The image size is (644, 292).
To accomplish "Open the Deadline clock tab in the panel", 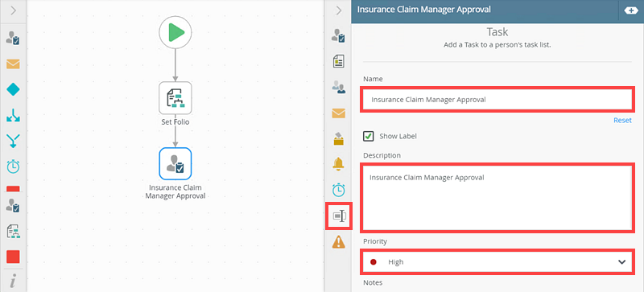I will [x=338, y=190].
